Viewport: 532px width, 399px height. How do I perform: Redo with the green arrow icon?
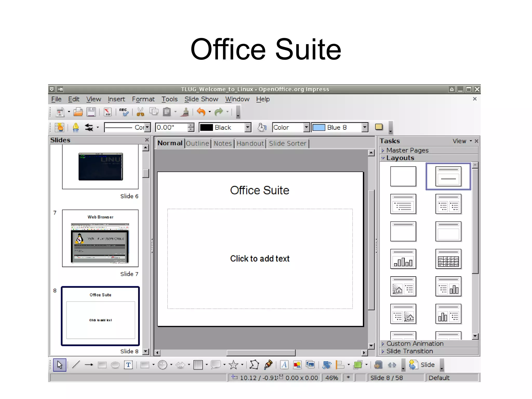click(x=219, y=112)
